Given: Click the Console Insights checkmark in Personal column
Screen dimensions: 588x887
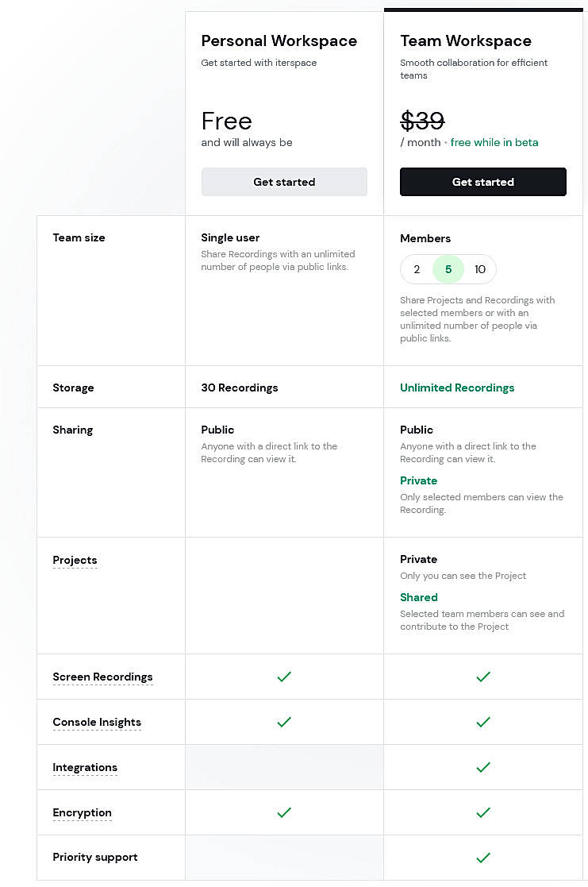Looking at the screenshot, I should tap(284, 722).
